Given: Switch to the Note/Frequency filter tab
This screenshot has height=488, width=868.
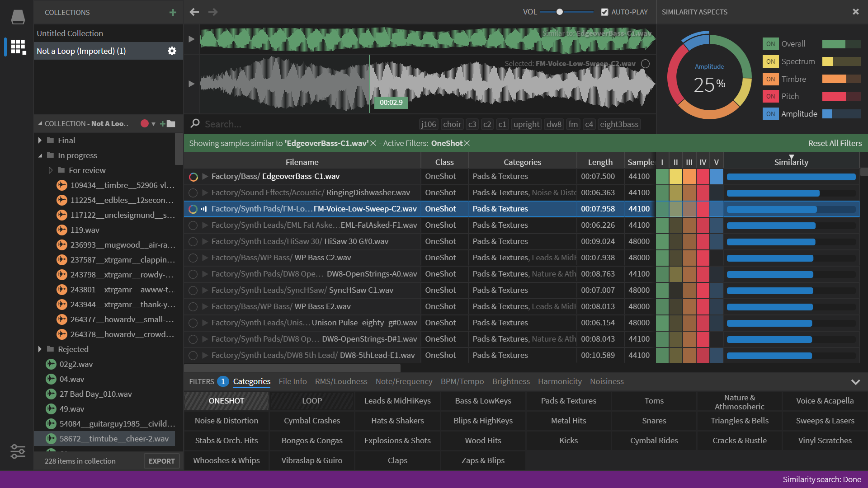Looking at the screenshot, I should click(x=404, y=381).
